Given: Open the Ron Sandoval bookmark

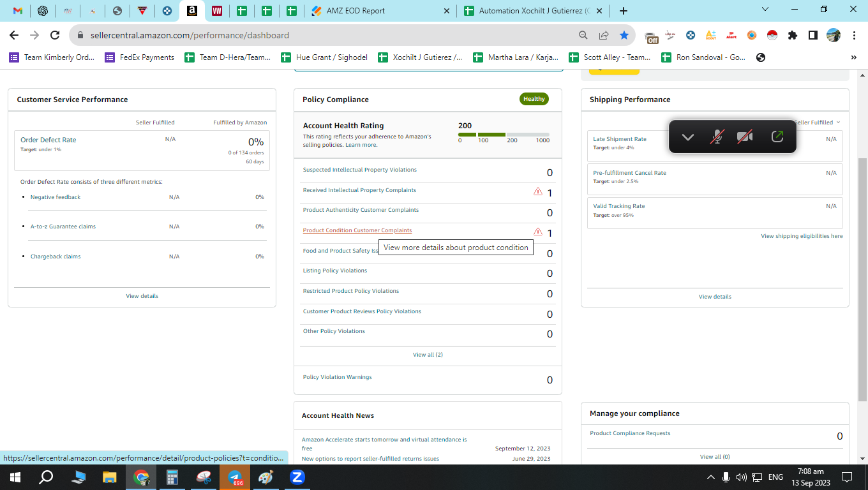Looking at the screenshot, I should pos(703,57).
